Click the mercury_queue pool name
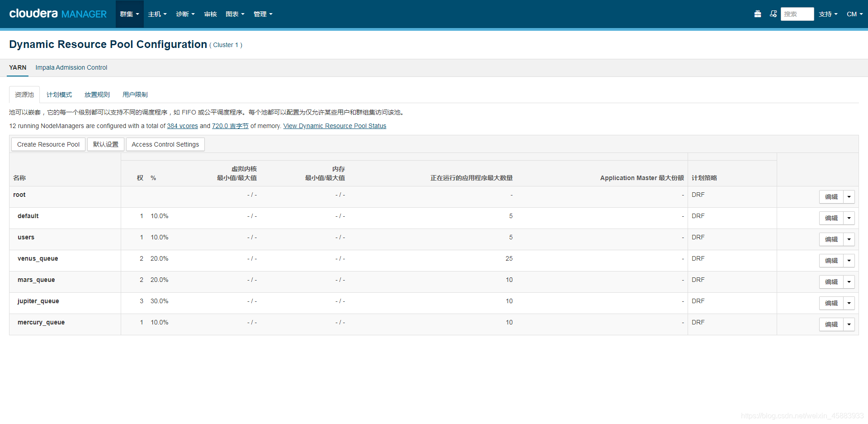This screenshot has width=868, height=424. coord(41,322)
